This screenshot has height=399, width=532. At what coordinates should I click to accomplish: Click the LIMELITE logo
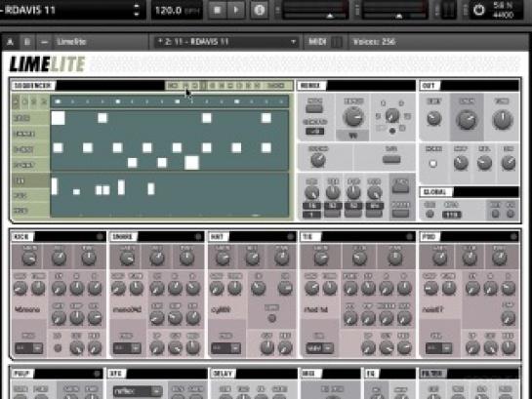click(x=47, y=64)
